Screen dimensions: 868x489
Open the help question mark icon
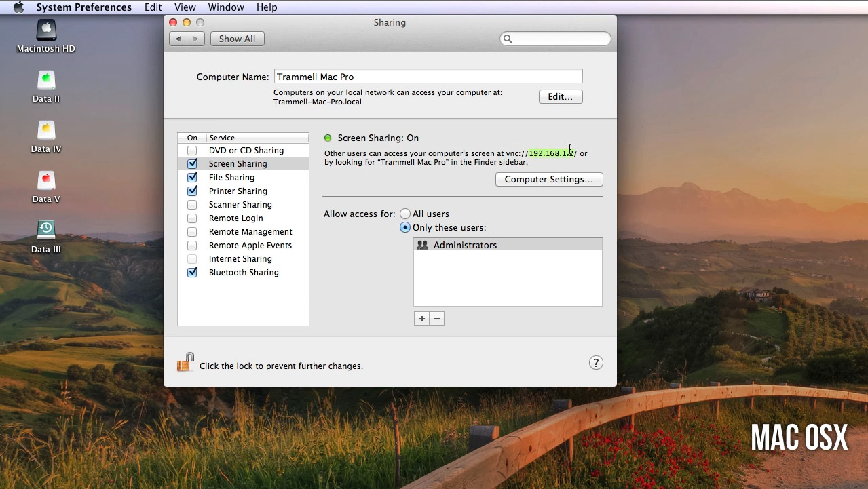(596, 362)
